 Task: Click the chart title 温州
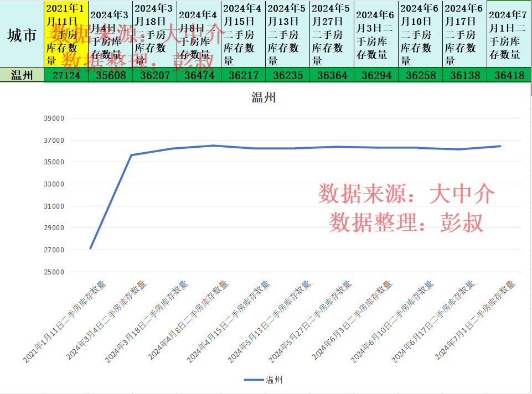[x=264, y=97]
